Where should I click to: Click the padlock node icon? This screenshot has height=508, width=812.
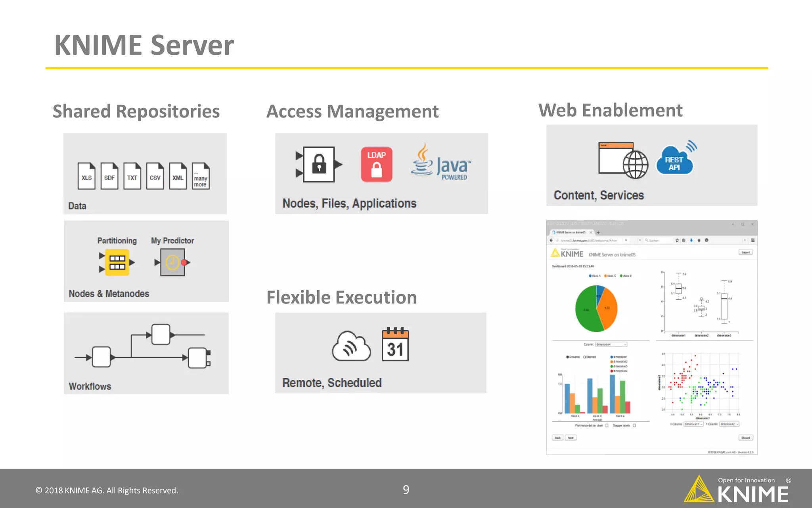pos(319,164)
